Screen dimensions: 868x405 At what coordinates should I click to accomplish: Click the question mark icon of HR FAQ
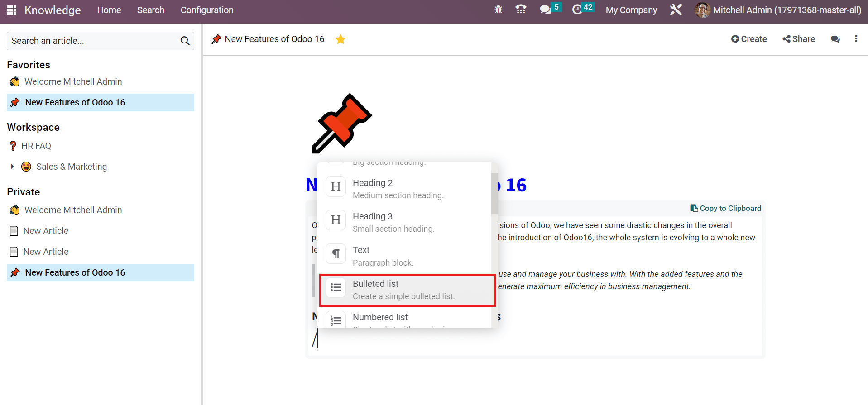[13, 146]
